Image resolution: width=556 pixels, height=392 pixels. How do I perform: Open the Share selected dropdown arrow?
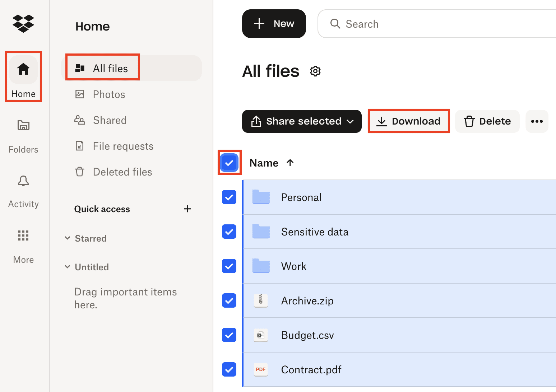coord(351,121)
